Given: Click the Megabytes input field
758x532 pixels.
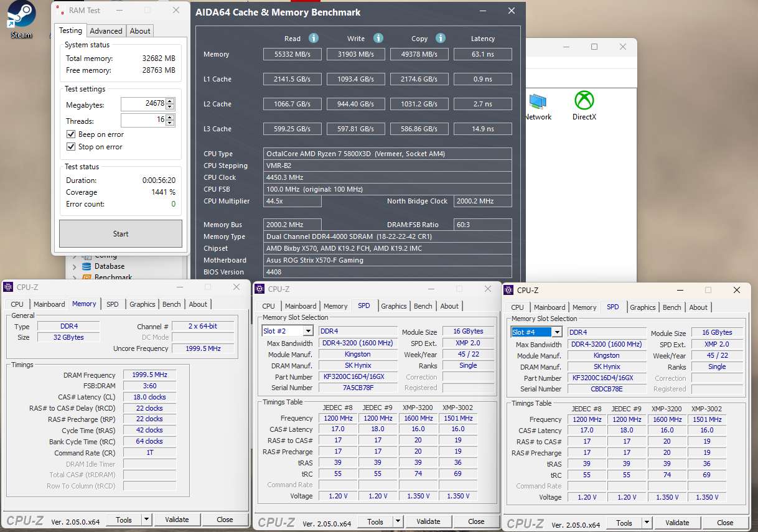Looking at the screenshot, I should pos(143,104).
